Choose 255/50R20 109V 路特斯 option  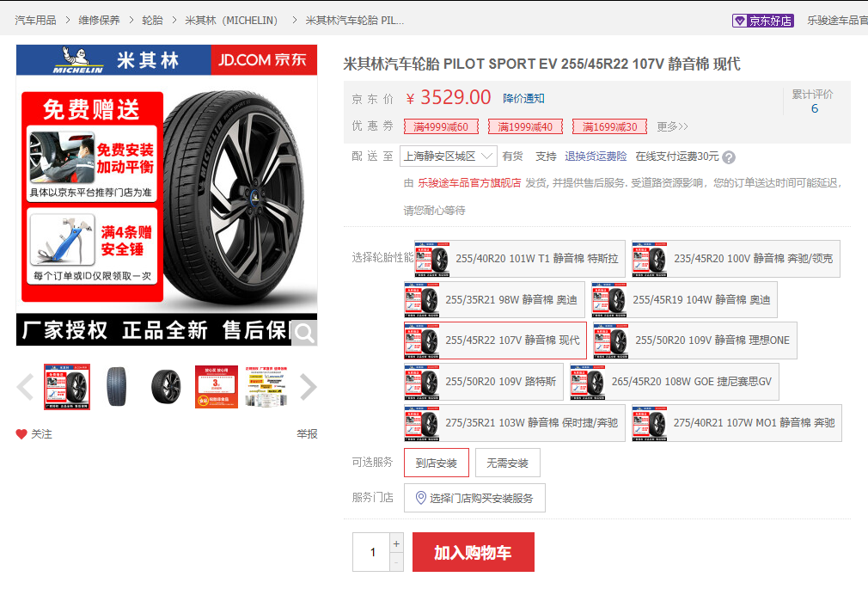(484, 382)
